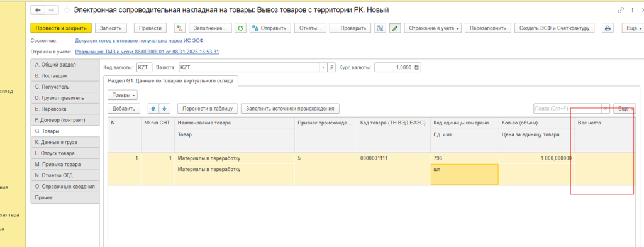
Task: Open the structure icon next to Проверить
Action: [x=380, y=28]
